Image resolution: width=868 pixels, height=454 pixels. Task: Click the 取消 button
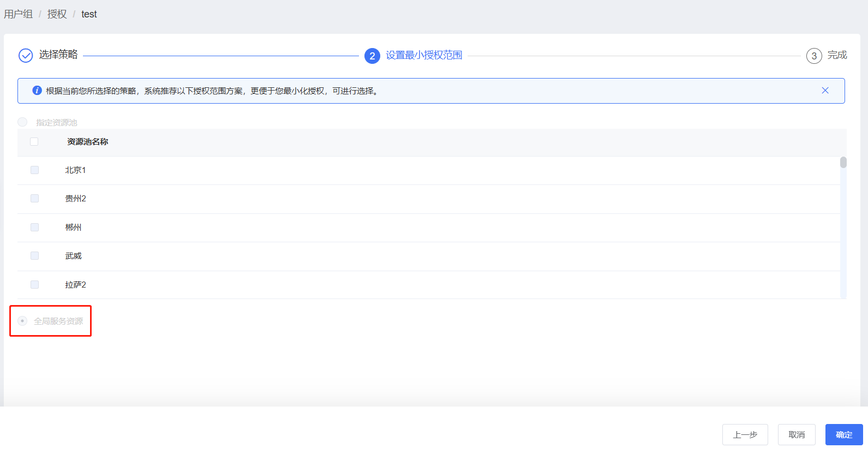[x=797, y=435]
